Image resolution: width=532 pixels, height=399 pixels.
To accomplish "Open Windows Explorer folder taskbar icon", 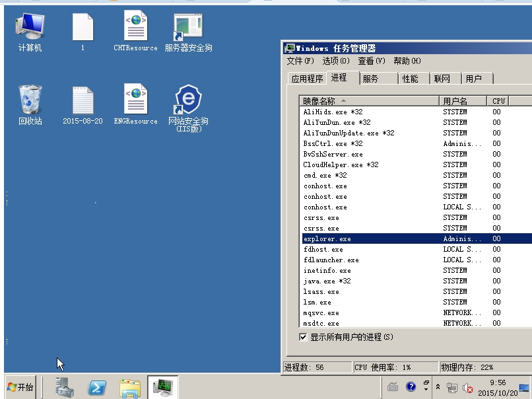I will (x=130, y=387).
